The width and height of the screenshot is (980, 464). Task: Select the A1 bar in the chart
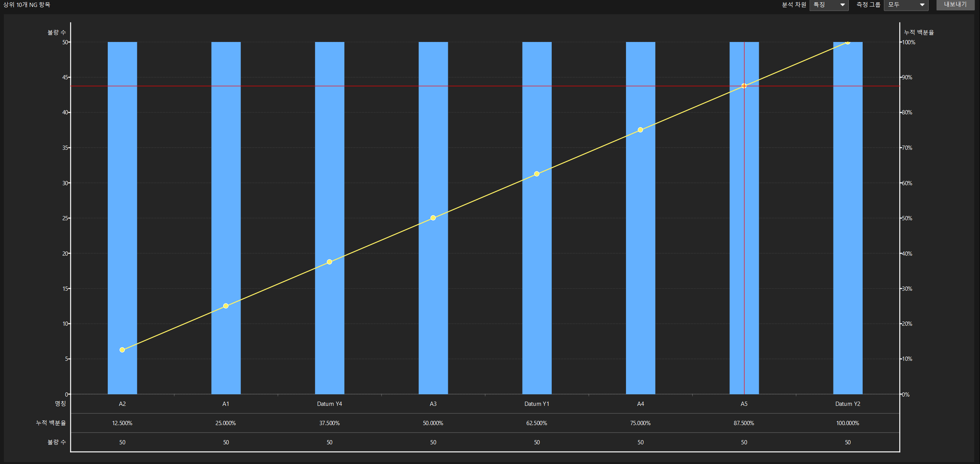(x=226, y=218)
